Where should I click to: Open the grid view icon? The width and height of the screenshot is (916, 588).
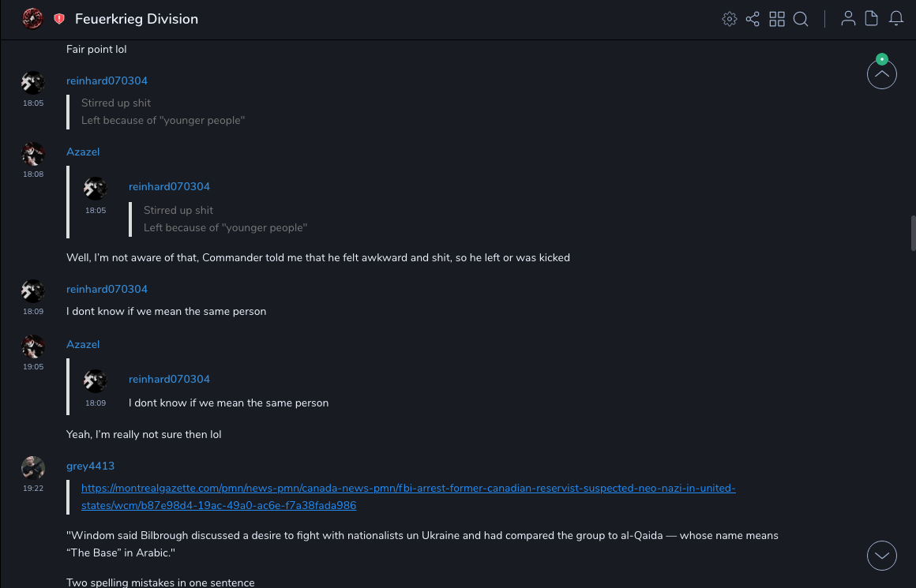pyautogui.click(x=777, y=19)
